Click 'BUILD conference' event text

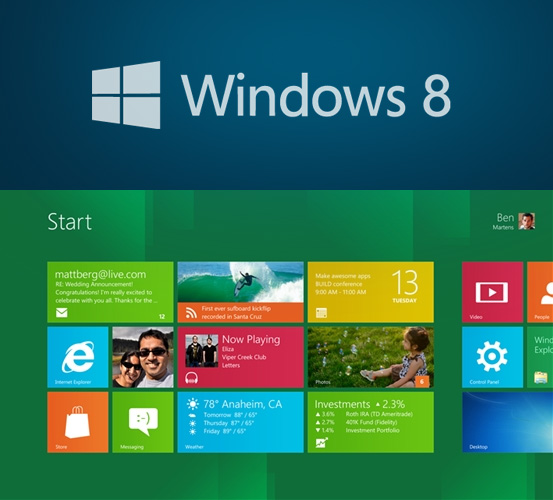point(339,284)
